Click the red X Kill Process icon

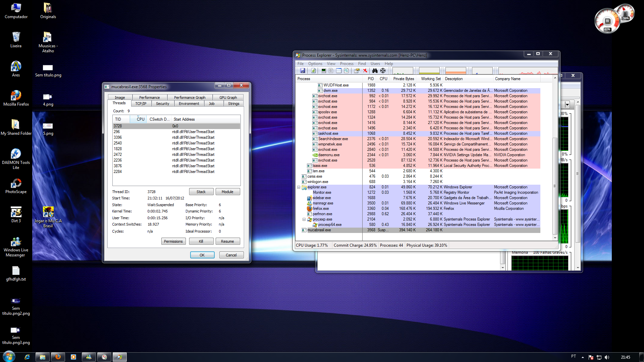[x=365, y=71]
